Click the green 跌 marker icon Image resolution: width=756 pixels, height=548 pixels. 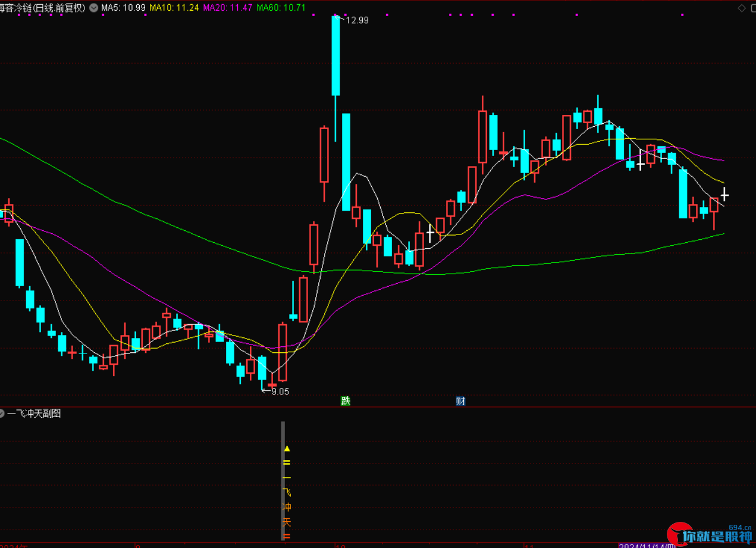346,401
